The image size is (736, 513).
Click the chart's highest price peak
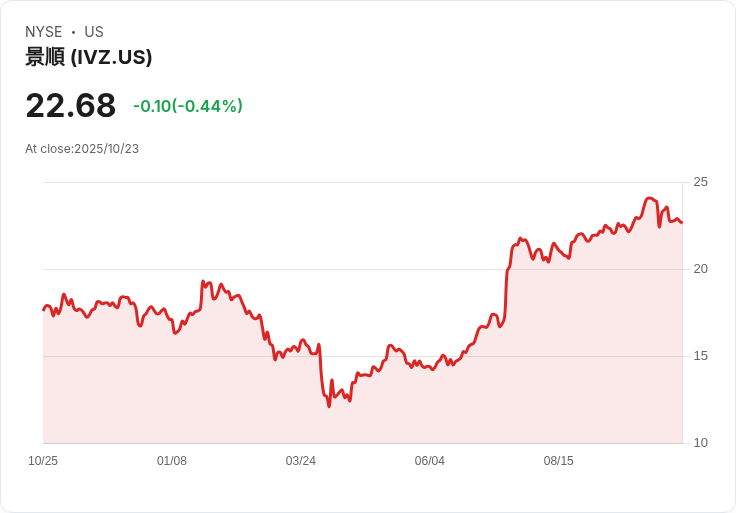(650, 198)
